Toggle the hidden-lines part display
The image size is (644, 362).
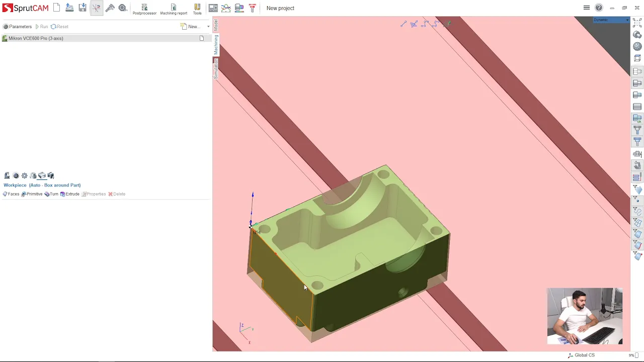click(637, 71)
